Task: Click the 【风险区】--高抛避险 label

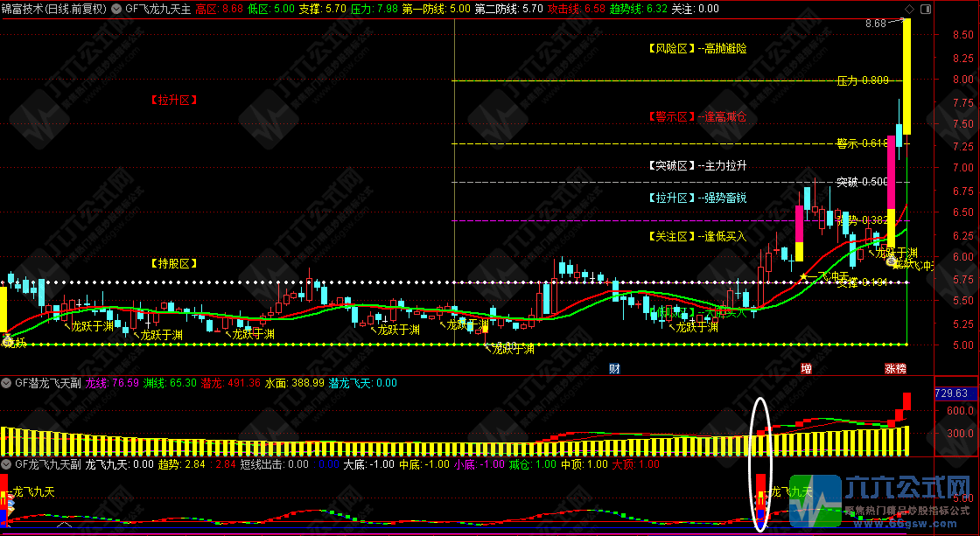Action: click(696, 49)
